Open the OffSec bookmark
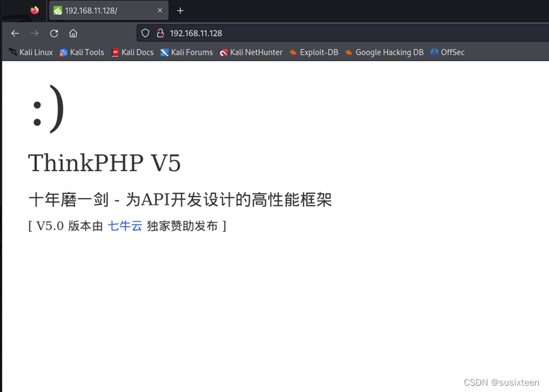The width and height of the screenshot is (549, 392). pyautogui.click(x=447, y=52)
